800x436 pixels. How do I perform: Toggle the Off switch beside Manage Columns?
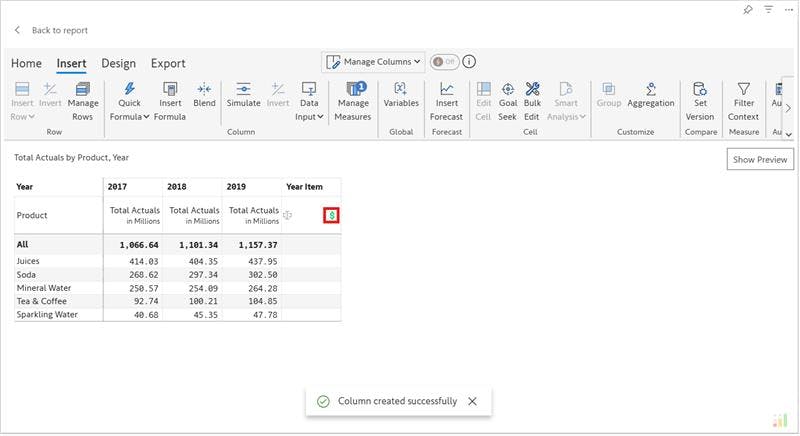pos(443,62)
